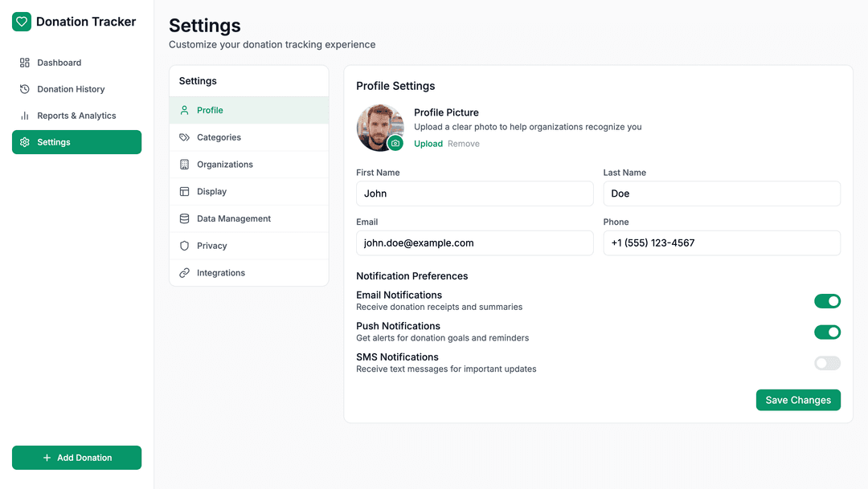Disable the Email Notifications toggle
The image size is (868, 489).
point(827,301)
